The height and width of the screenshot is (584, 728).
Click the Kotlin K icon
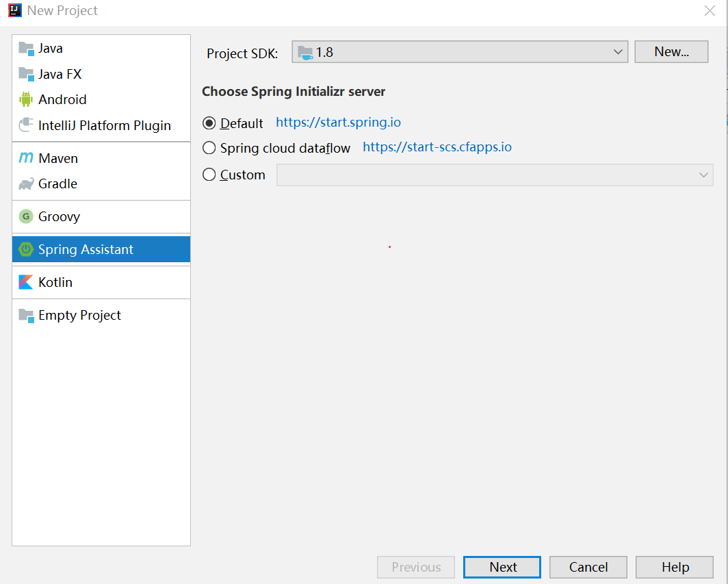pos(26,282)
